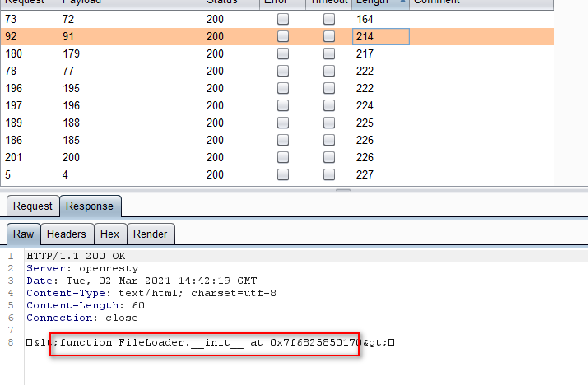Grab the pane splitter handle above Request tab
The image size is (588, 385).
343,190
